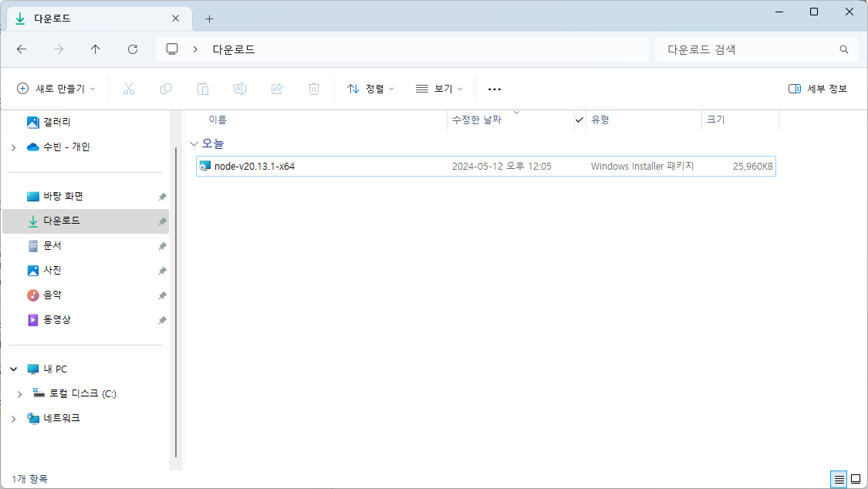
Task: Select the 다운로드 tab
Action: pyautogui.click(x=100, y=19)
